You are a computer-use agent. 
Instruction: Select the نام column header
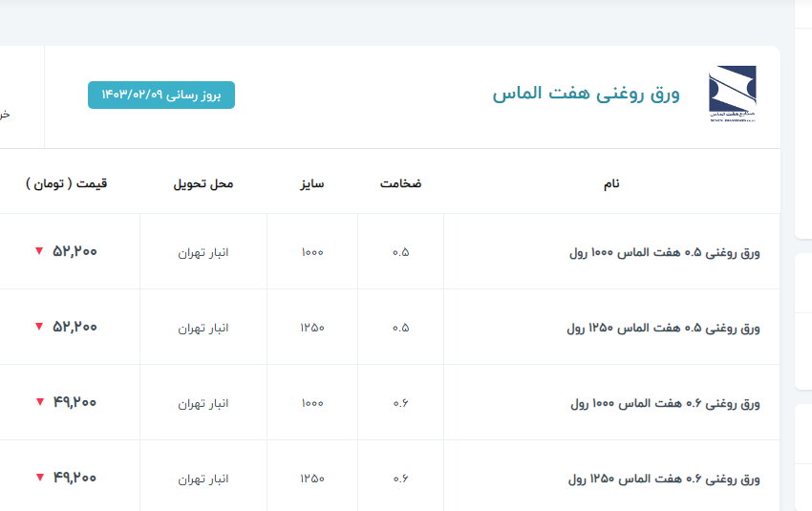tap(610, 182)
